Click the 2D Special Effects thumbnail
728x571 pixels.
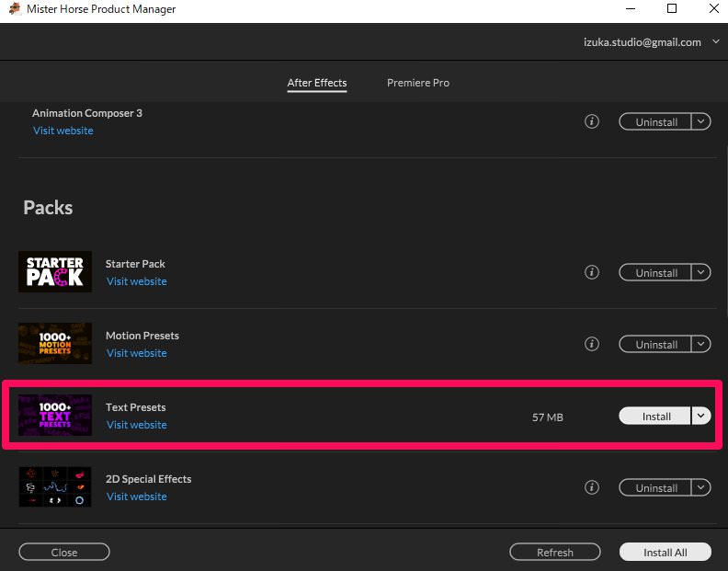(x=55, y=487)
